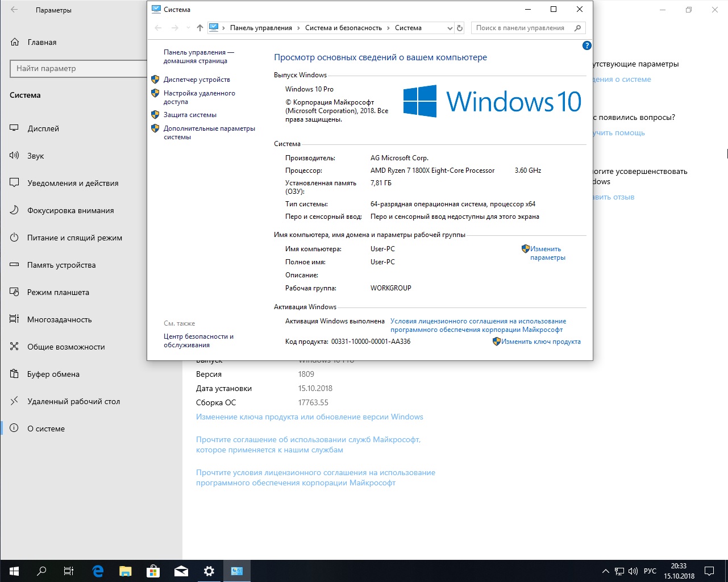728x582 pixels.
Task: Click Изменение ключа продукта или обновление версии Windows
Action: click(x=310, y=417)
